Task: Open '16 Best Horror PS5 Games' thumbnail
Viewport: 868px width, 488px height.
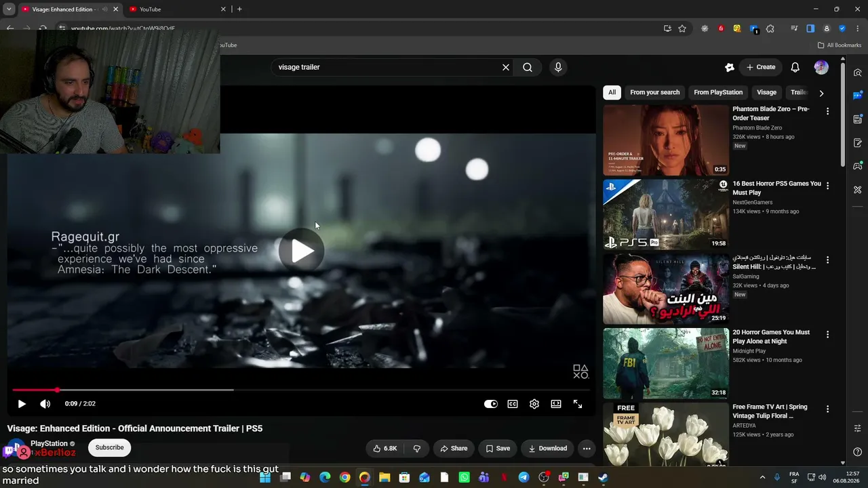Action: [x=666, y=215]
